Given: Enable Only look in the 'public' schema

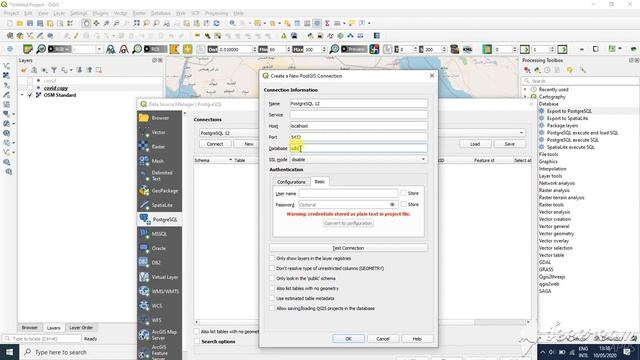Looking at the screenshot, I should pos(272,278).
